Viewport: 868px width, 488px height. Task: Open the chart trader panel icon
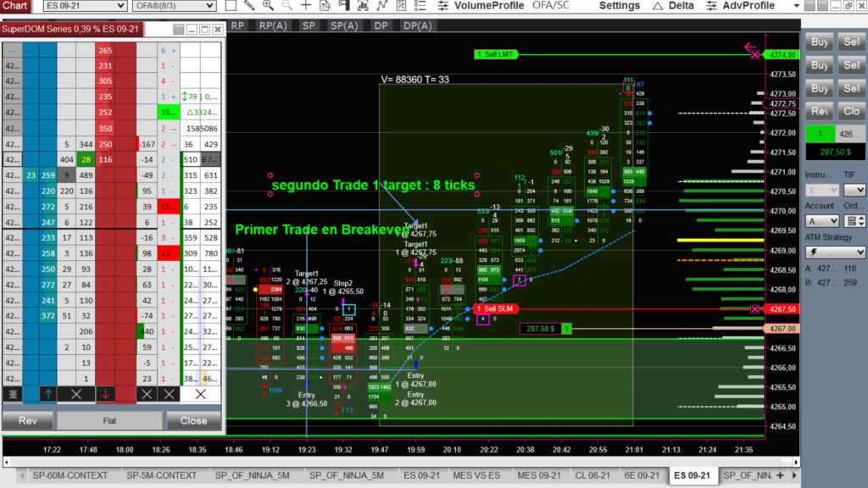click(x=344, y=6)
